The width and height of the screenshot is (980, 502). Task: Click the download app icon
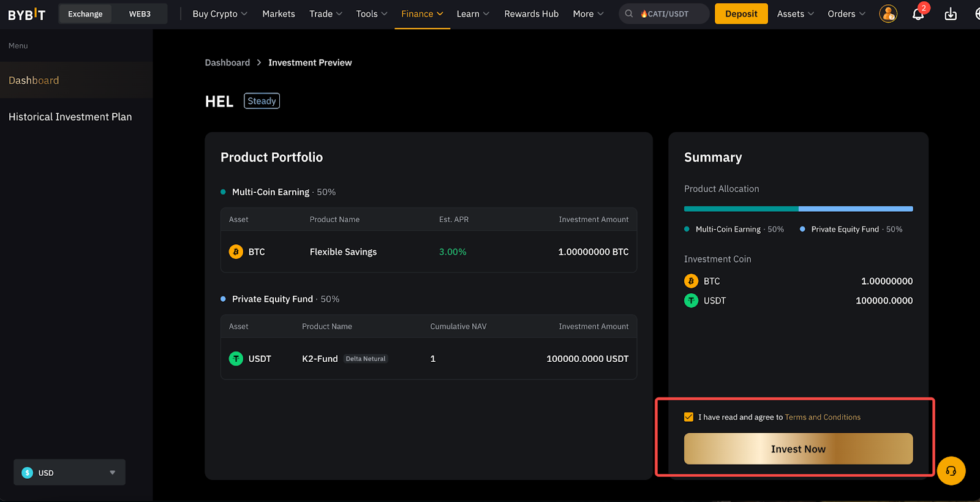click(x=950, y=14)
